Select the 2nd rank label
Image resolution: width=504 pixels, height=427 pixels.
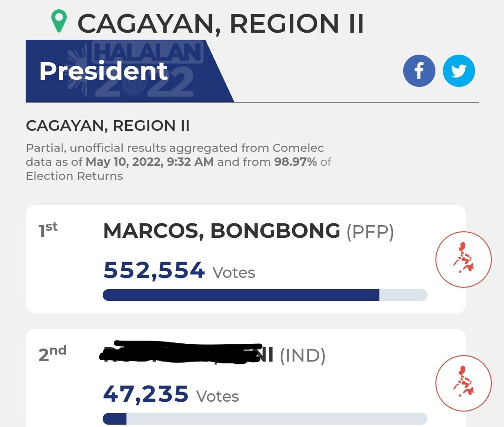(x=52, y=353)
